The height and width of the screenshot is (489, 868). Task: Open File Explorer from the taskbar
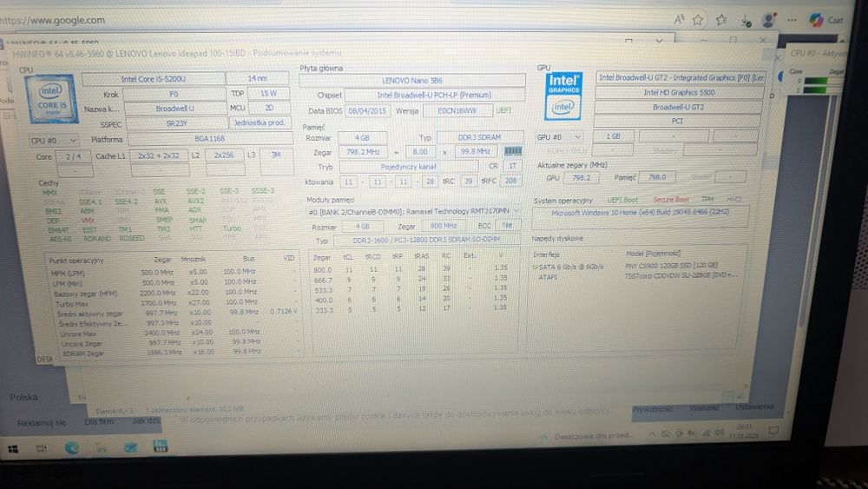click(x=102, y=448)
